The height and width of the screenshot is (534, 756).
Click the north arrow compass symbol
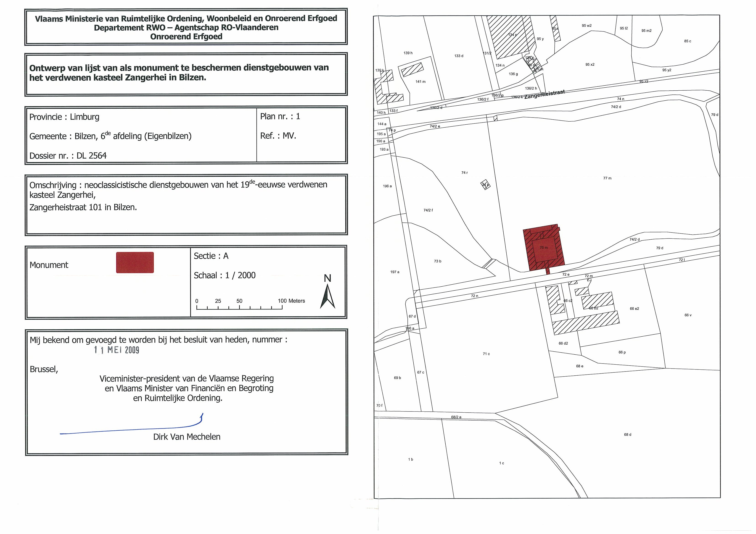coord(328,296)
